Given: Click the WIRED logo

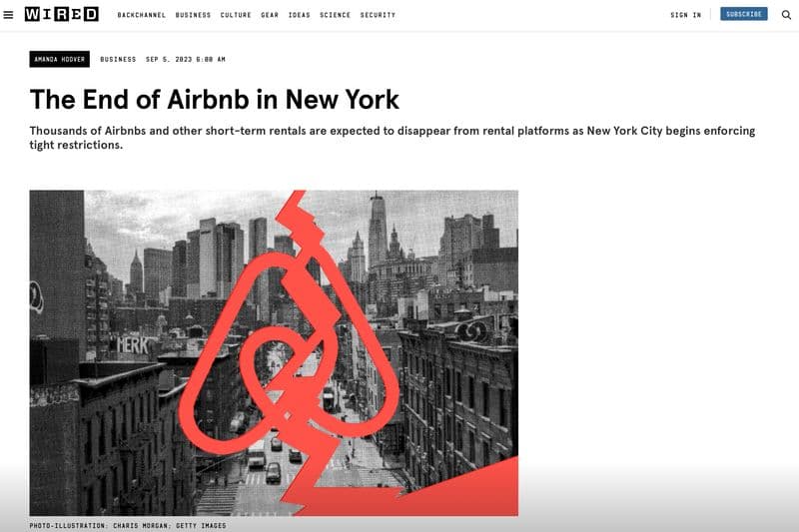Looking at the screenshot, I should [62, 14].
